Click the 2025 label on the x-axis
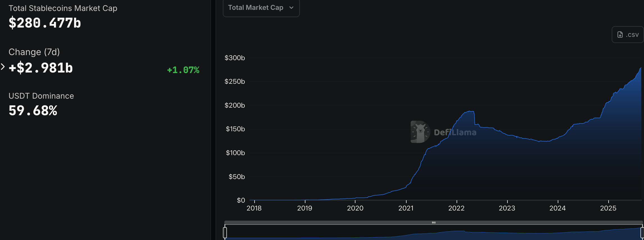644x240 pixels. (608, 208)
